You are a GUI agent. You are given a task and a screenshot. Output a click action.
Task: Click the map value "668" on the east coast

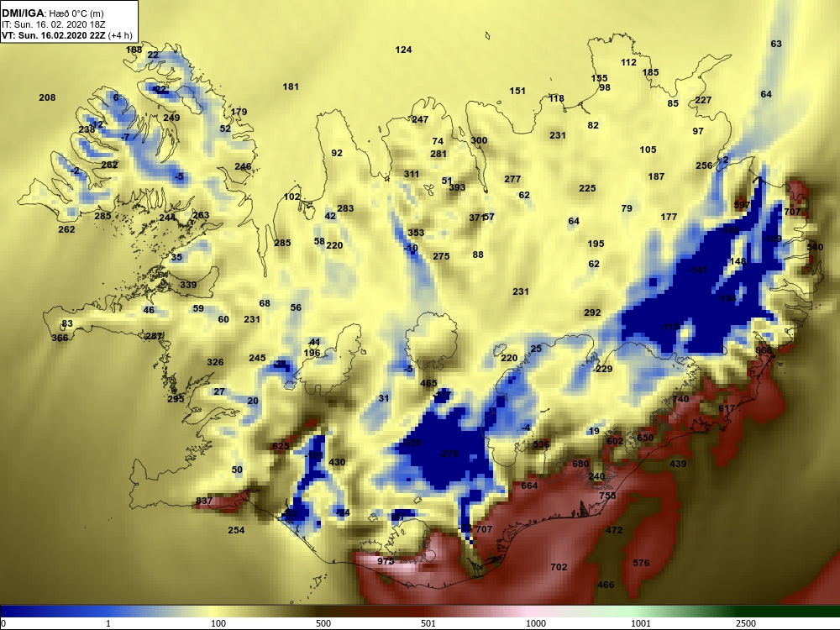[x=764, y=350]
